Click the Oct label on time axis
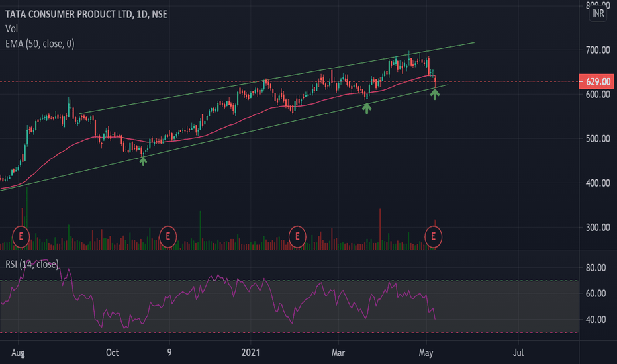Viewport: 617px width, 364px height. tap(112, 353)
